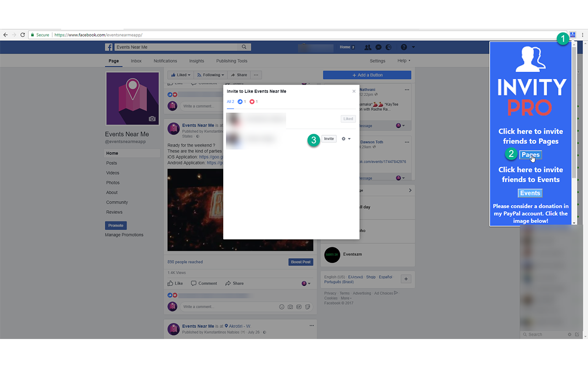This screenshot has height=368, width=588.
Task: Attach photo via camera icon in comment box
Action: coord(290,307)
